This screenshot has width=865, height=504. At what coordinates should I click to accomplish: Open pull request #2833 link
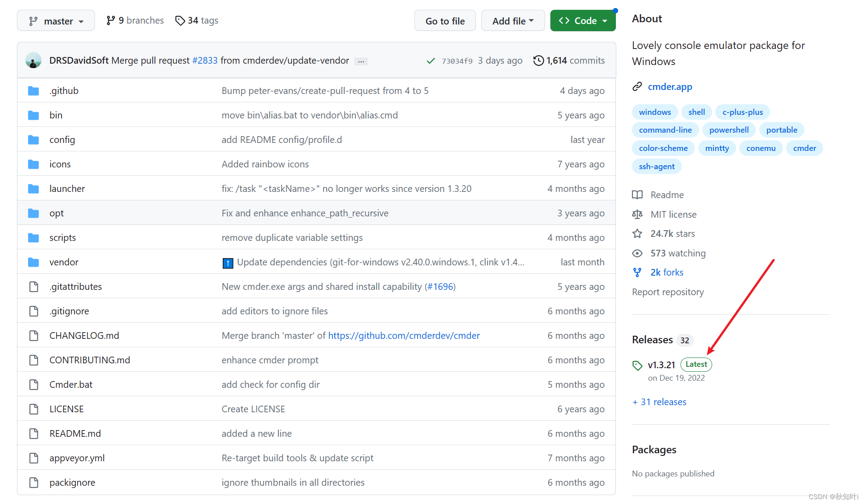point(205,61)
